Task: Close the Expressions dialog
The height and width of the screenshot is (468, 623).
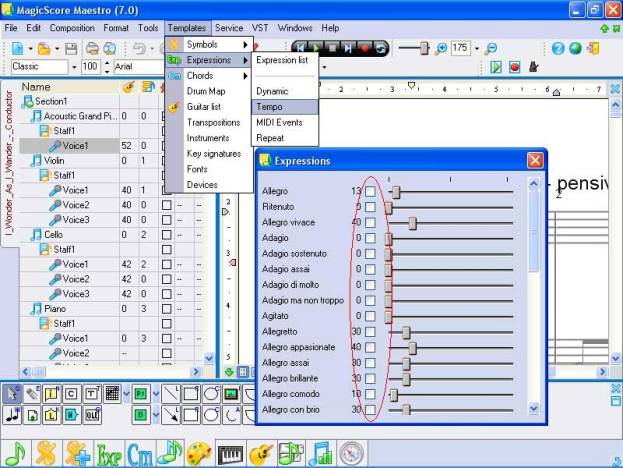Action: click(535, 161)
